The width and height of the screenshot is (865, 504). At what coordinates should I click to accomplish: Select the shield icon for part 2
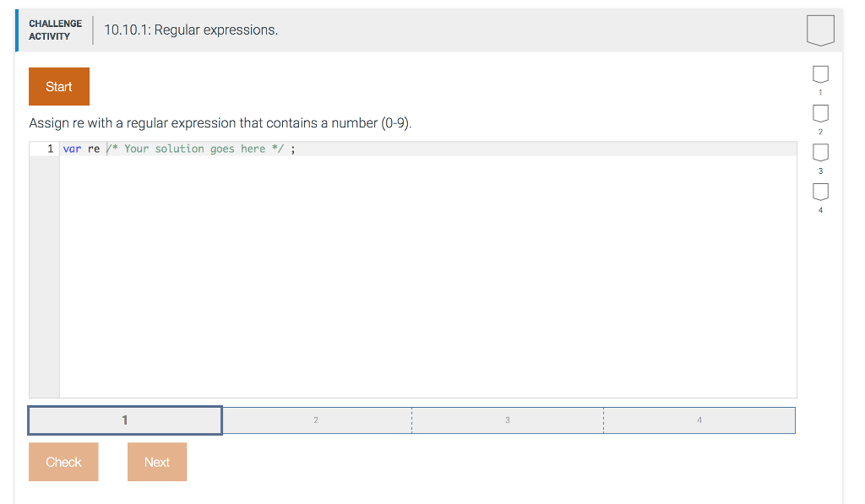819,113
